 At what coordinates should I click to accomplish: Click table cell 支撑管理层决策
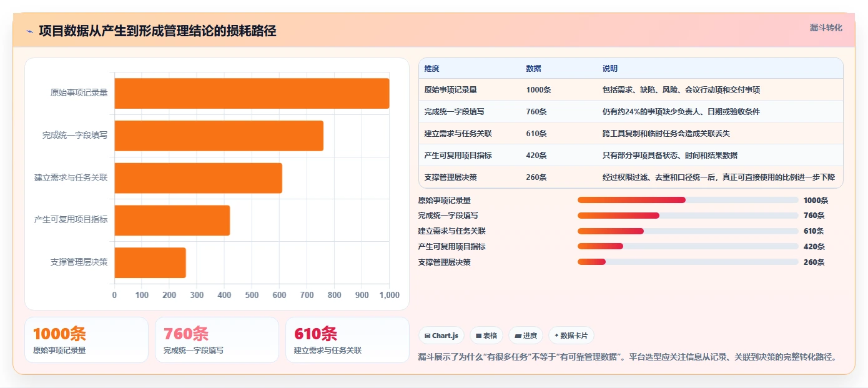click(450, 177)
